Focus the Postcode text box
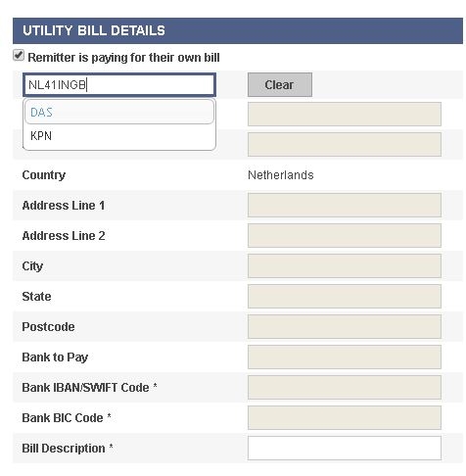The height and width of the screenshot is (476, 466). [x=345, y=326]
